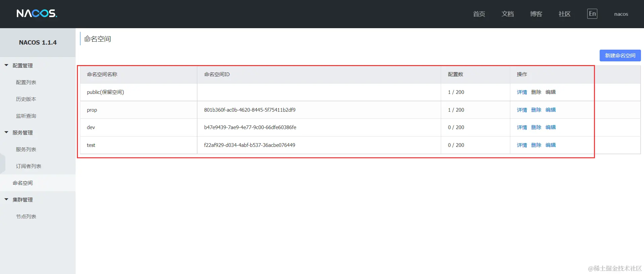The height and width of the screenshot is (274, 644).
Task: Open the nacos user menu
Action: [x=621, y=14]
